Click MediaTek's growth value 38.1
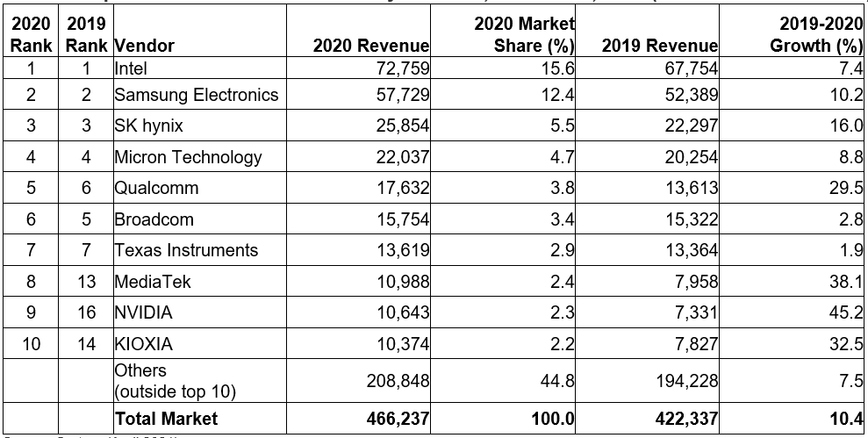 pyautogui.click(x=845, y=281)
